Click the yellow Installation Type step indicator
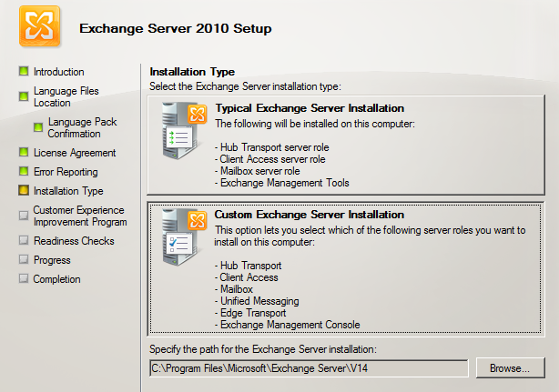 (24, 191)
